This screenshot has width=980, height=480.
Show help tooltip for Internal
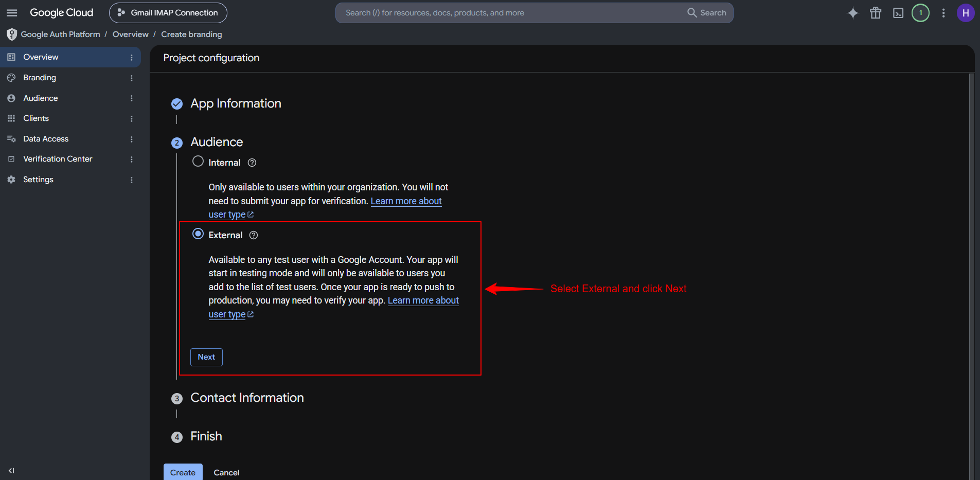point(252,163)
